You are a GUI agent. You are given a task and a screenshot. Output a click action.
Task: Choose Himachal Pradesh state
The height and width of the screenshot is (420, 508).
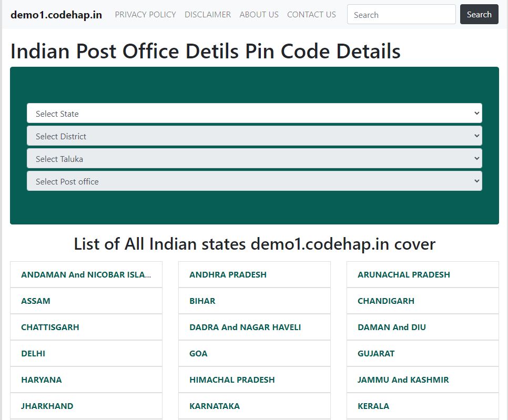click(232, 380)
